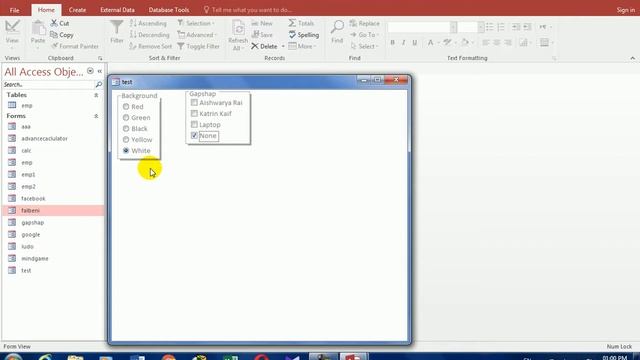Viewport: 640px width, 360px height.
Task: Switch to the Database Tools tab
Action: 169,10
